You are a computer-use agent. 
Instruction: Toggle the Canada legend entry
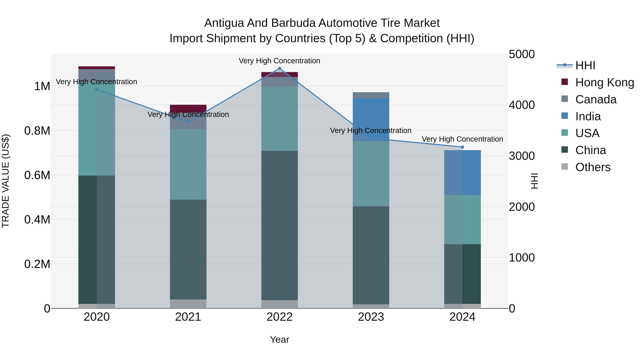coord(589,99)
